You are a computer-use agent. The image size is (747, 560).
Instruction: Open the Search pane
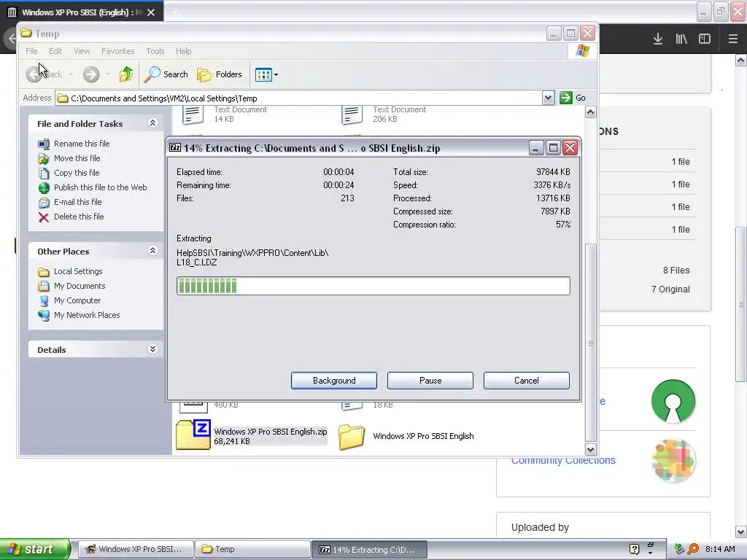click(166, 74)
